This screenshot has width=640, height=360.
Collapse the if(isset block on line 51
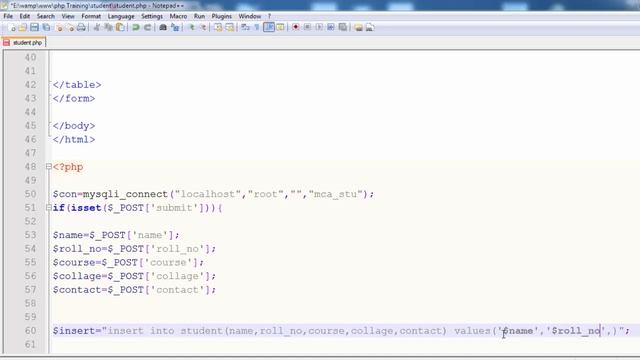coord(49,208)
